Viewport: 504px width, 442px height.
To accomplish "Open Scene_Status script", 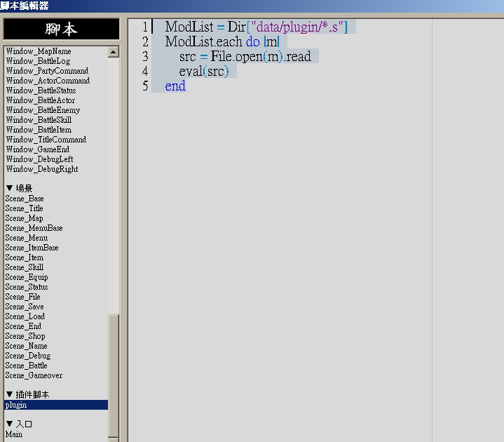I will click(x=27, y=287).
